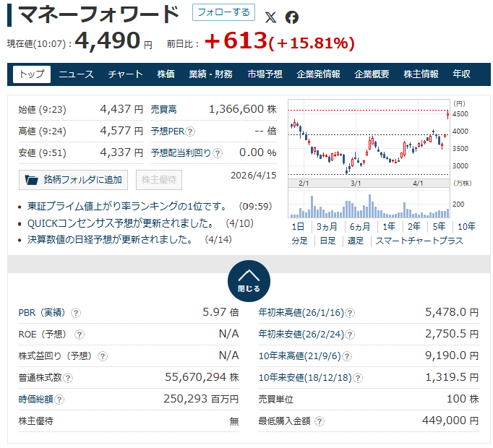Select the トップ tab
The image size is (493, 448).
[31, 74]
